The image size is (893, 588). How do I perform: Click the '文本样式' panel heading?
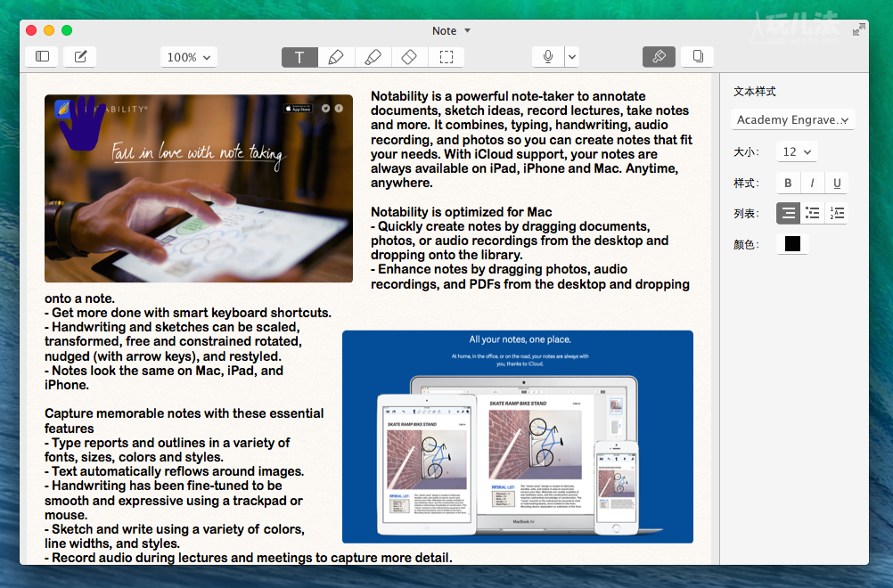[755, 92]
